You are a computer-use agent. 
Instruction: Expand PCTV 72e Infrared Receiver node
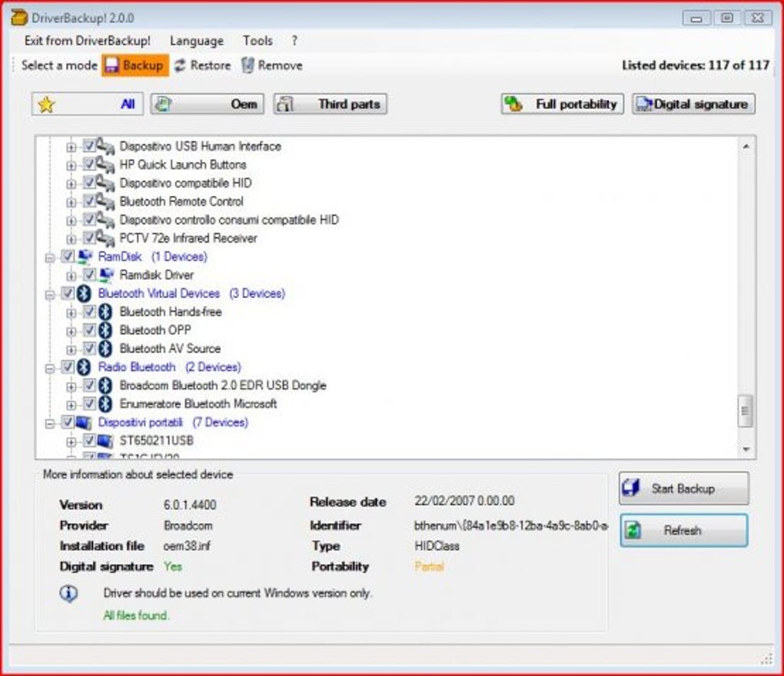pos(71,240)
